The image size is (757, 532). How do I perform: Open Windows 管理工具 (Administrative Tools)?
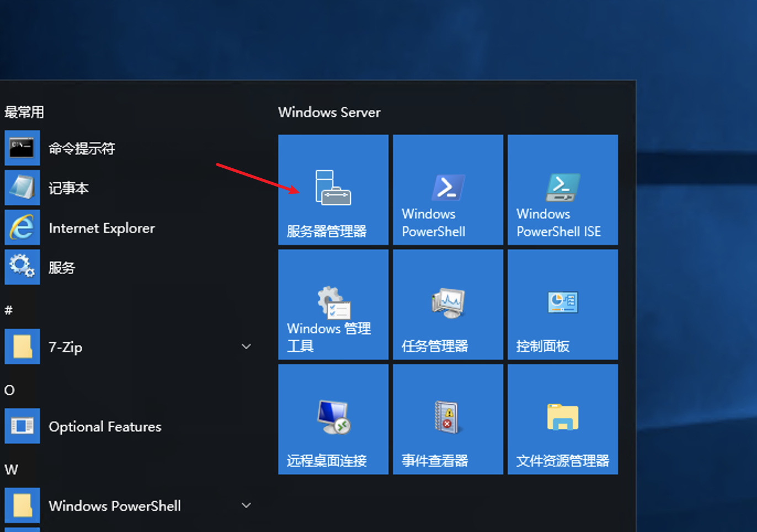[333, 304]
